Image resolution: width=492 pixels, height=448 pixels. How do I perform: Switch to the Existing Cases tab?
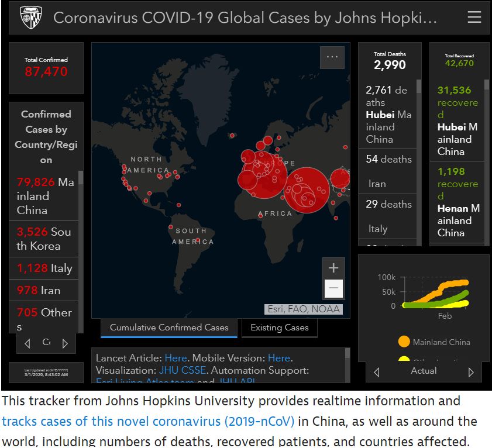point(280,328)
